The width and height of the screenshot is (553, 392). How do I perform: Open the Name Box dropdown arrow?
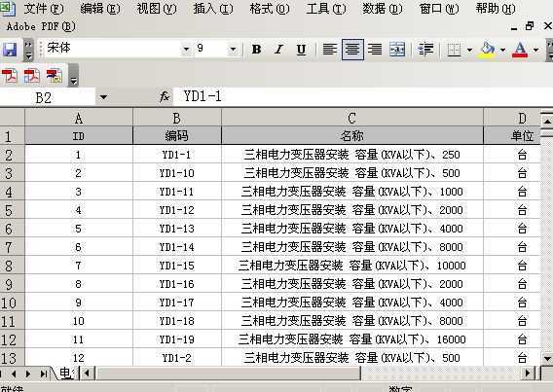[x=103, y=97]
